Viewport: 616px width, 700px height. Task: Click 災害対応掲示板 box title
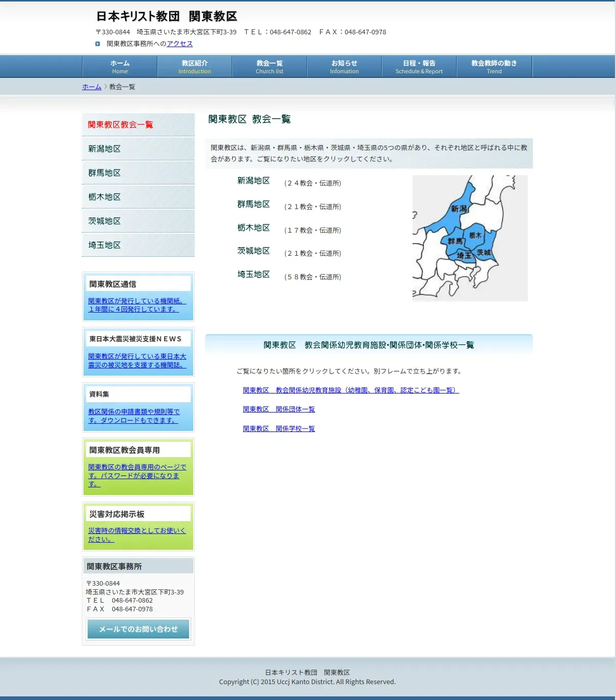coord(117,514)
